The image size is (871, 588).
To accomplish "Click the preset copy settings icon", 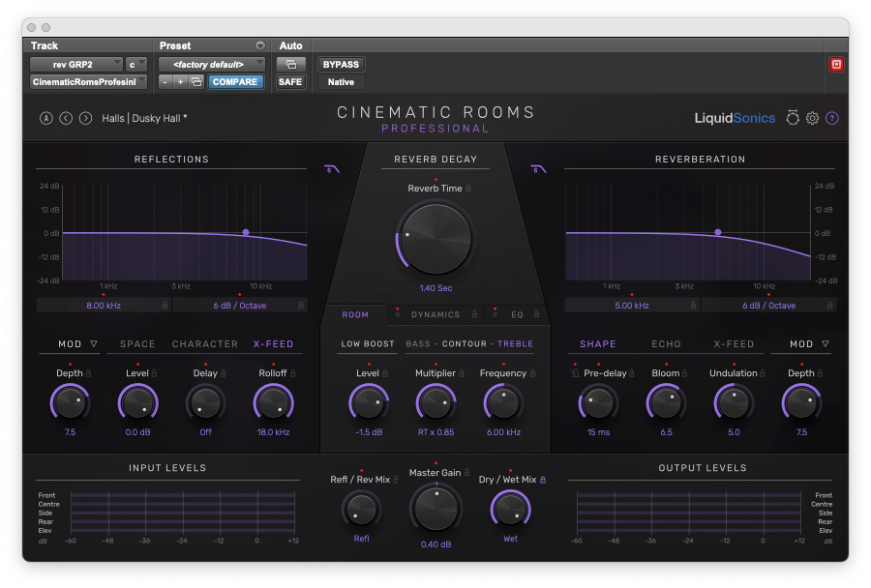I will [196, 82].
